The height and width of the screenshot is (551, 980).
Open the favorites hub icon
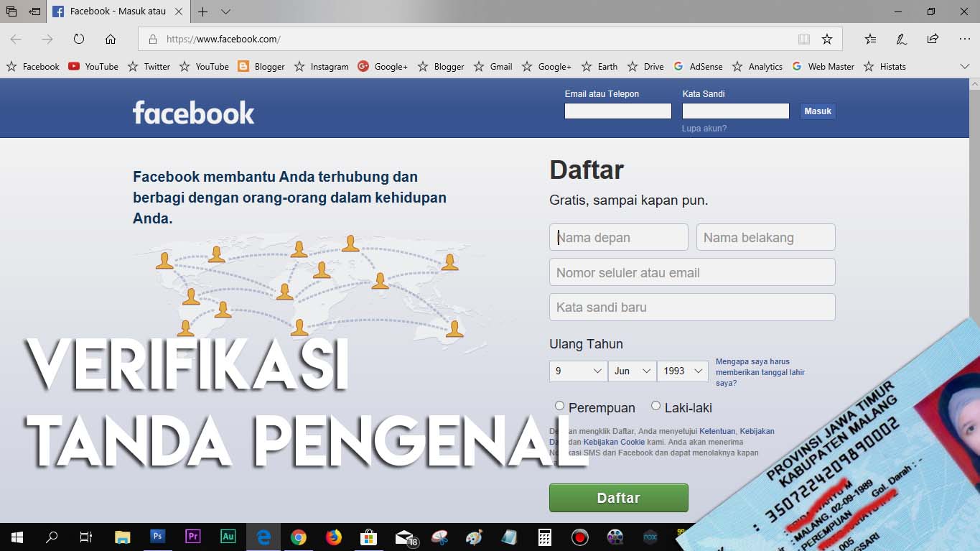click(x=870, y=39)
